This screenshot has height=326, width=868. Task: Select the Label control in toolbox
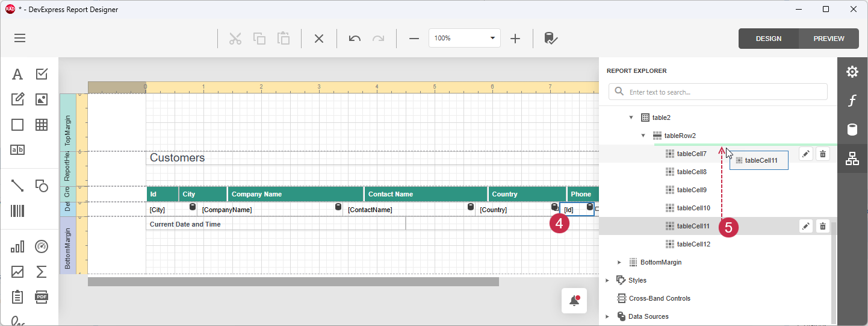point(17,74)
